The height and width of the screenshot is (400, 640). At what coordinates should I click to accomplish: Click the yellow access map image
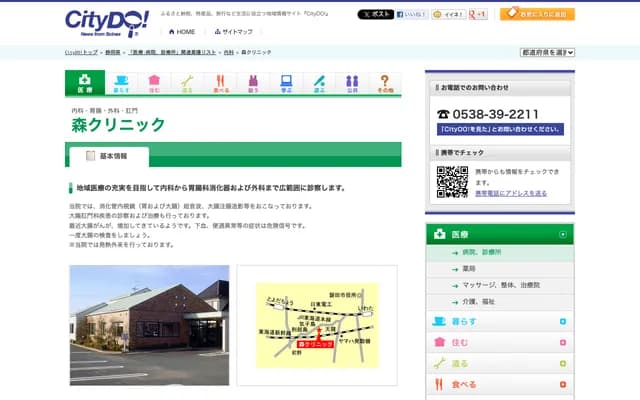pos(317,325)
